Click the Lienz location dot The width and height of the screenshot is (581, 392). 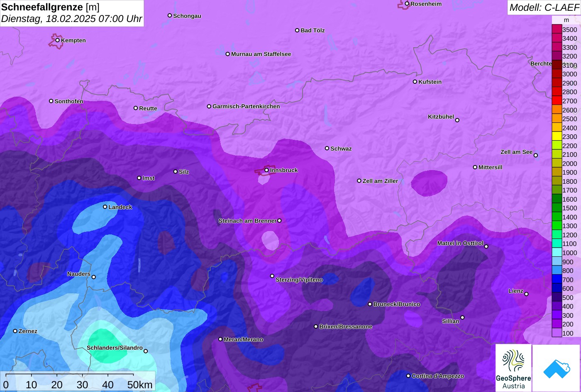[x=526, y=294]
